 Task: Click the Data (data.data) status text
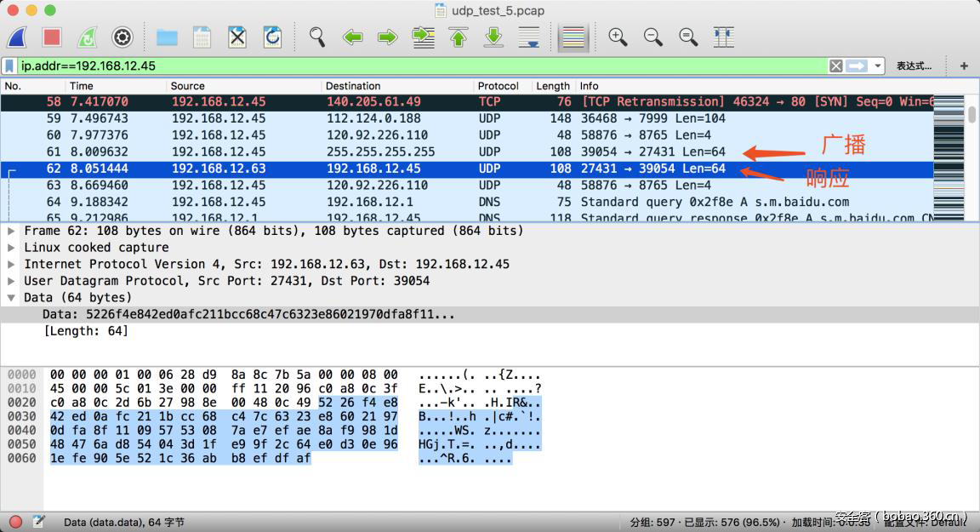(x=123, y=522)
